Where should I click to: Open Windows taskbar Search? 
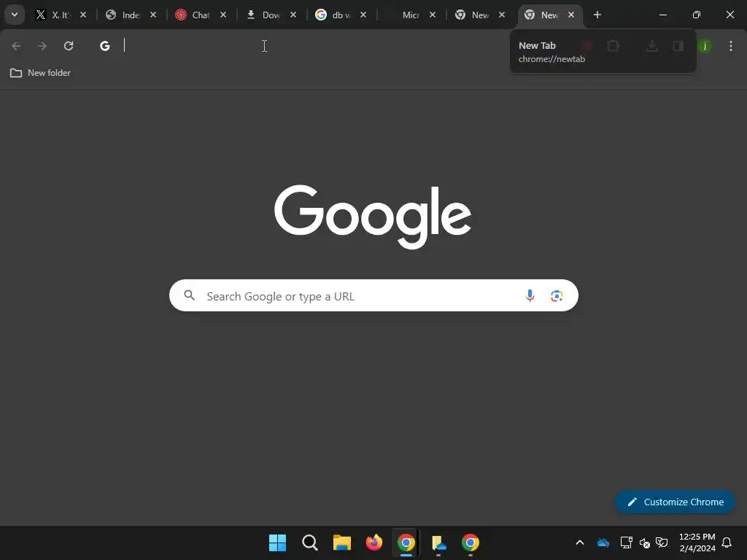(309, 542)
